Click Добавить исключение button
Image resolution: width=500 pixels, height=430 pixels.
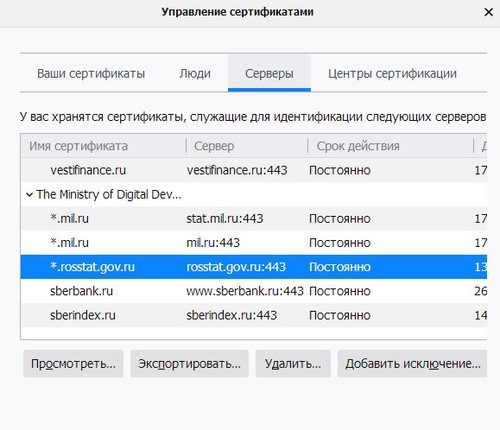click(412, 364)
